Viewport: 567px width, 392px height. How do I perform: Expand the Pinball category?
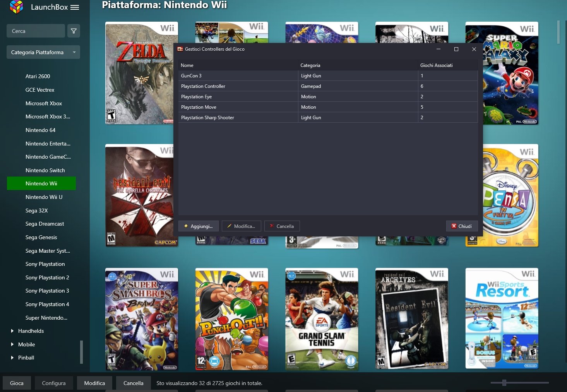[x=12, y=358]
